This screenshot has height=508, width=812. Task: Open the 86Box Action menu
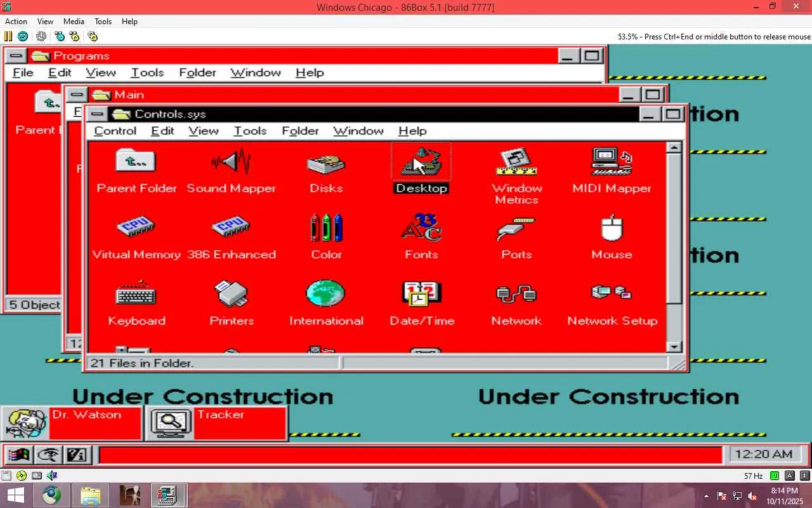tap(16, 22)
